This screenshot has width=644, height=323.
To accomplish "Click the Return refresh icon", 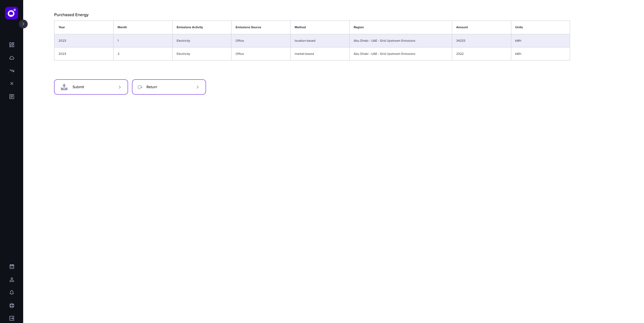I will coord(140,87).
